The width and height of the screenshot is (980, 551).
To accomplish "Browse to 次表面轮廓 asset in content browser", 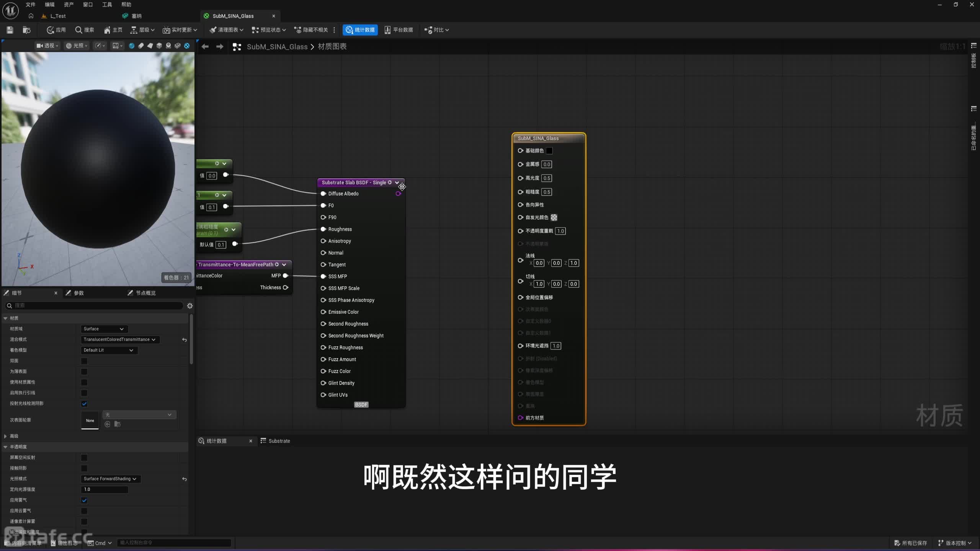I will 118,424.
